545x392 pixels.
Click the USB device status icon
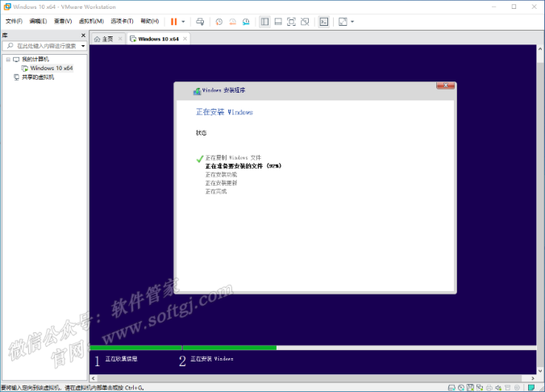[508, 387]
